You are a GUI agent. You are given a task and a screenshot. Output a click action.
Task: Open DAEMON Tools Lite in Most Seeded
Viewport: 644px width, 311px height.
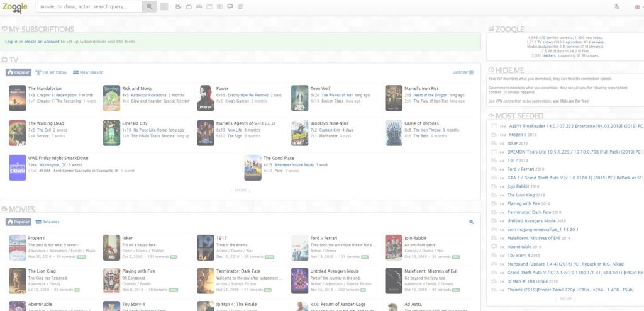[575, 152]
